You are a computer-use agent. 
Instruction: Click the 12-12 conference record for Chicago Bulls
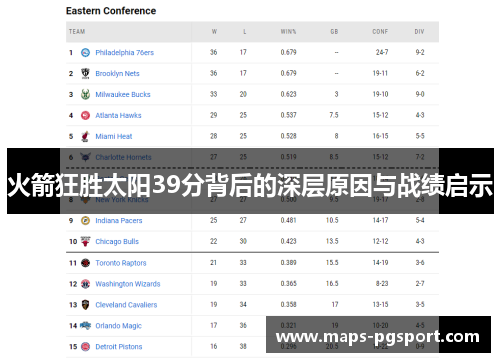380,241
